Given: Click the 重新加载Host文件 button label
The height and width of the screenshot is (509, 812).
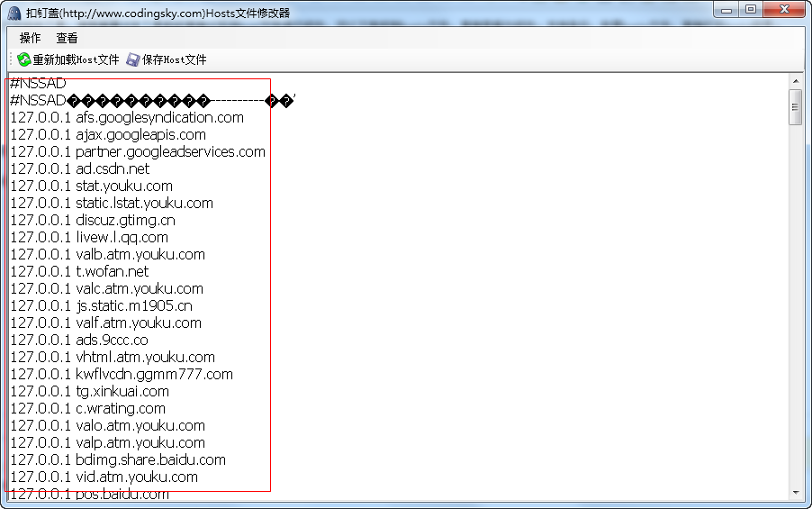Looking at the screenshot, I should click(77, 59).
